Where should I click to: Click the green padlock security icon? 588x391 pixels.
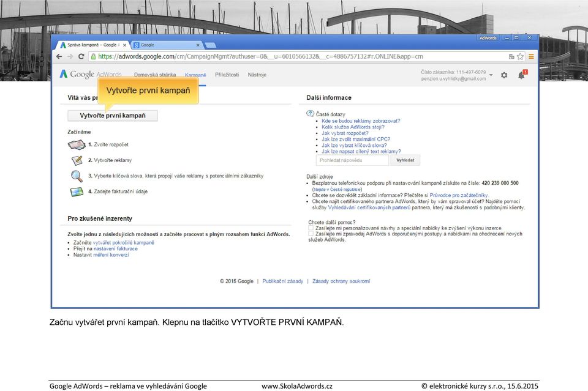coord(93,56)
